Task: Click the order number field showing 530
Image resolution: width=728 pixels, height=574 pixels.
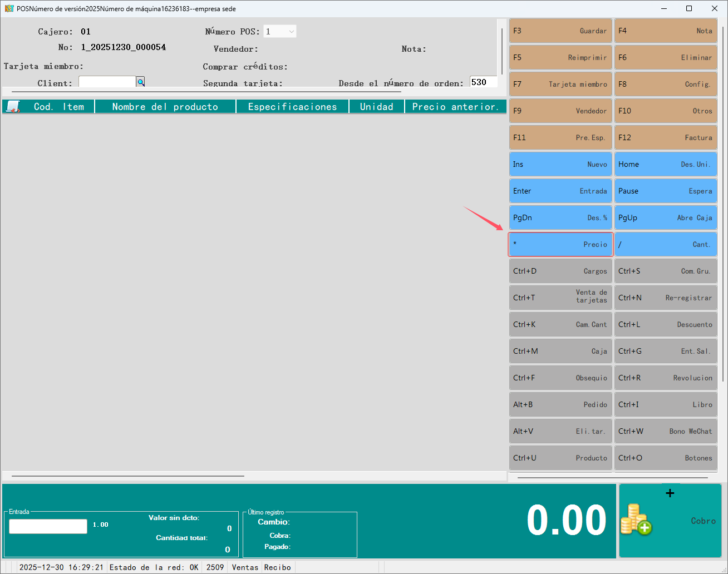Action: click(483, 82)
